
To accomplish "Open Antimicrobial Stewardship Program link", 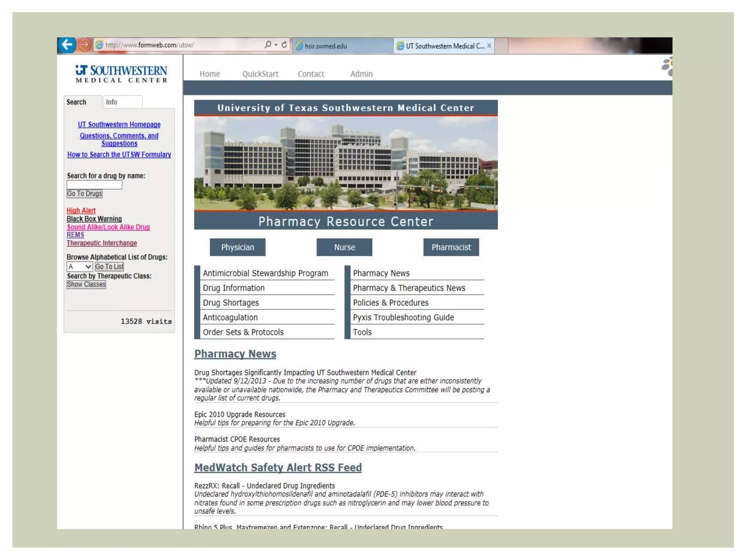I will [265, 273].
